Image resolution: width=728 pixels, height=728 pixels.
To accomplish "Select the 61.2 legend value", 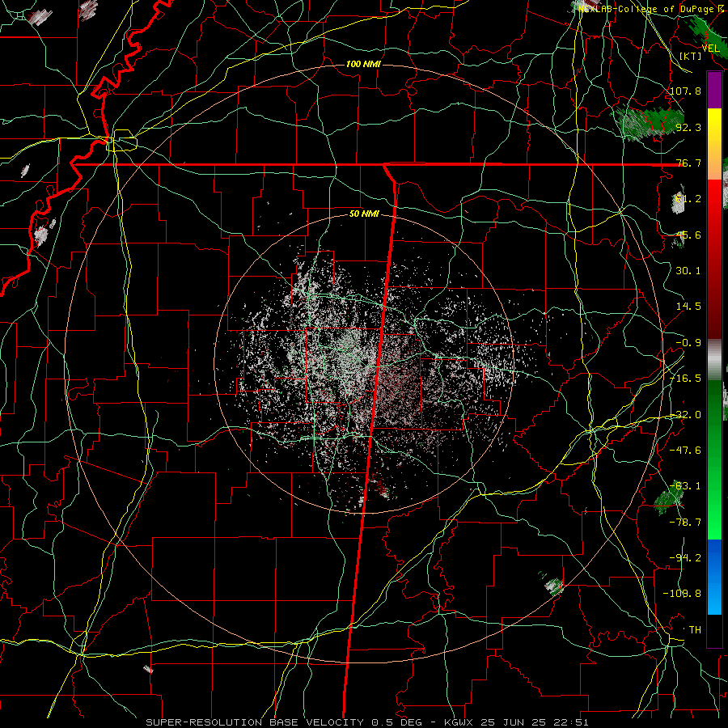I will tap(688, 199).
